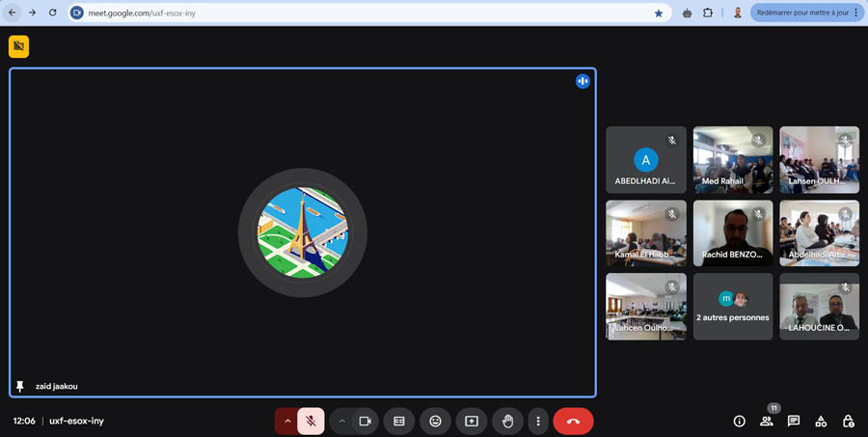This screenshot has height=437, width=868.
Task: Show the participants panel
Action: pos(767,422)
